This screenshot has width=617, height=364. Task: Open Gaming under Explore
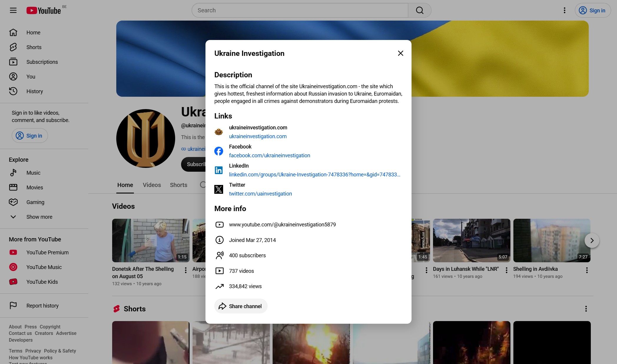[44, 202]
